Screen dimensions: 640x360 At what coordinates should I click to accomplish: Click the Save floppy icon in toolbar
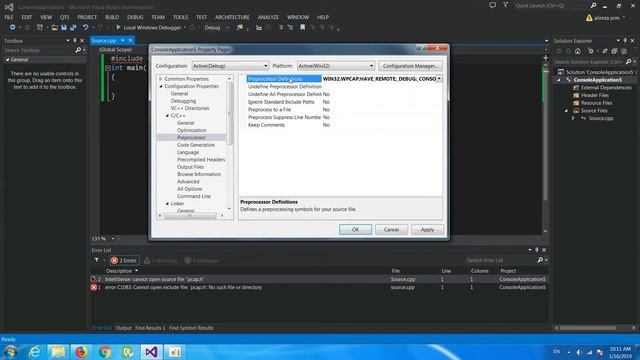[x=64, y=27]
